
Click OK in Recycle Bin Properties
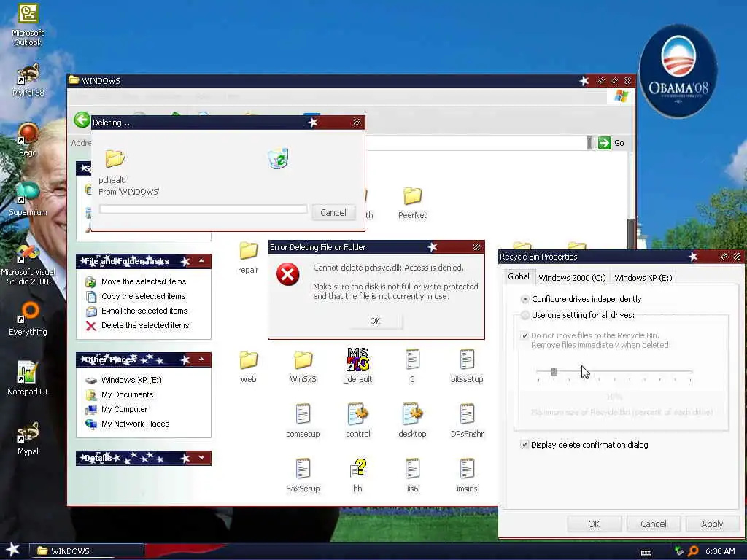(x=594, y=524)
